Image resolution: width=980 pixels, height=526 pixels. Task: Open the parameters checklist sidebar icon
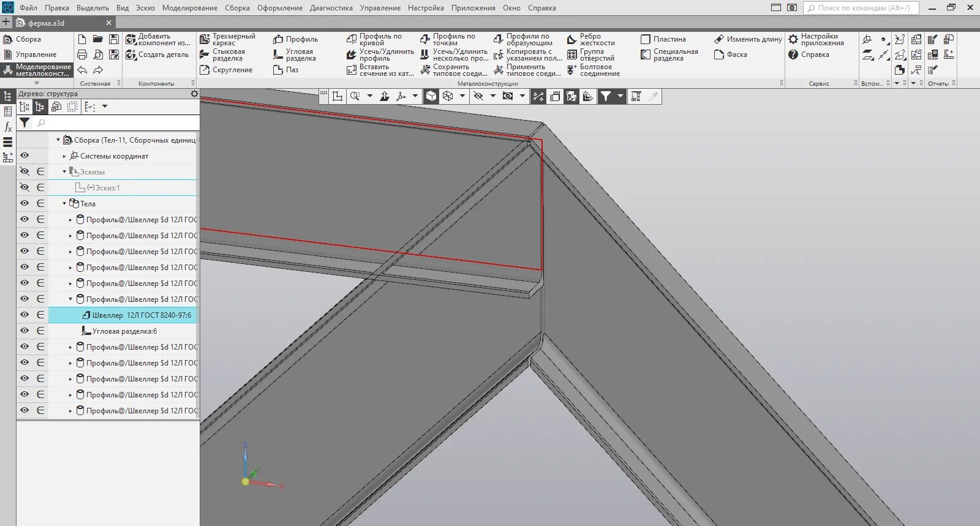pos(8,111)
